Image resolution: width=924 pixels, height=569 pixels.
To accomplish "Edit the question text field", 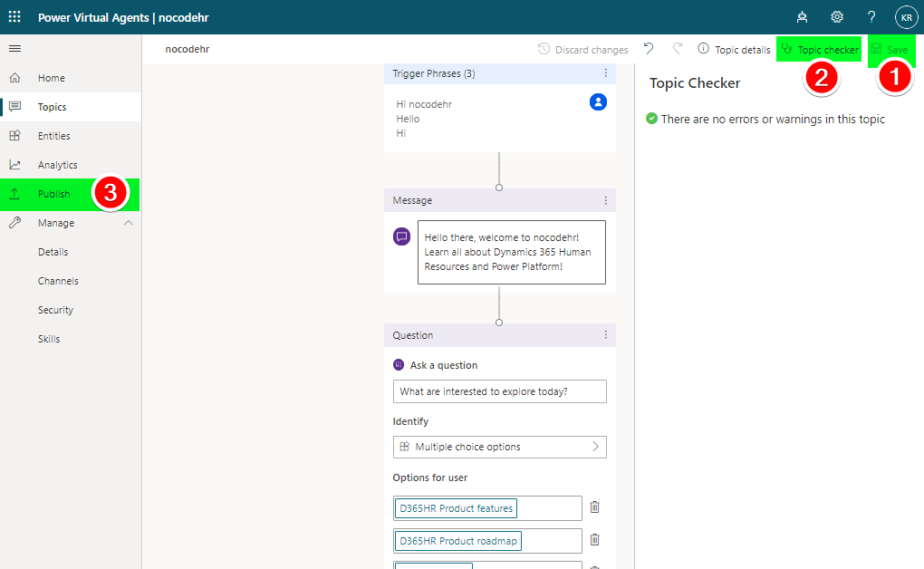I will 500,391.
